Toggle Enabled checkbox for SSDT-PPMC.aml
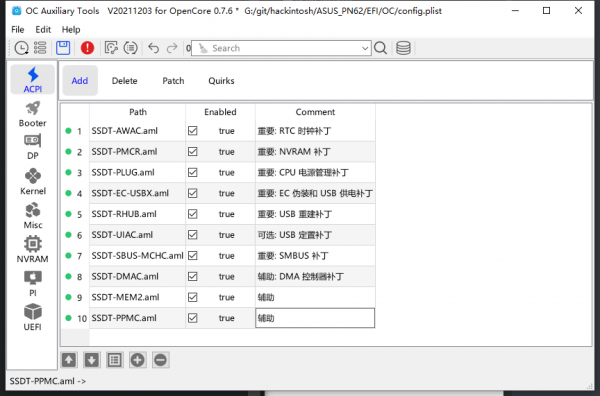 pyautogui.click(x=192, y=318)
